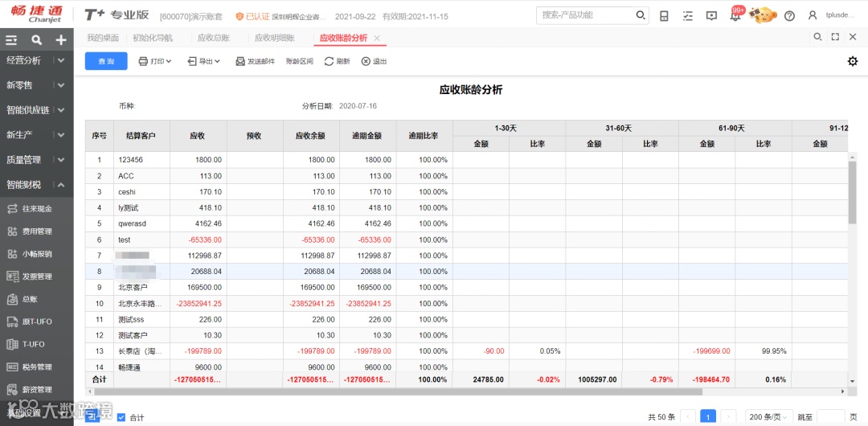
Task: Click the horizontal scrollbar thumb
Action: coord(396,391)
